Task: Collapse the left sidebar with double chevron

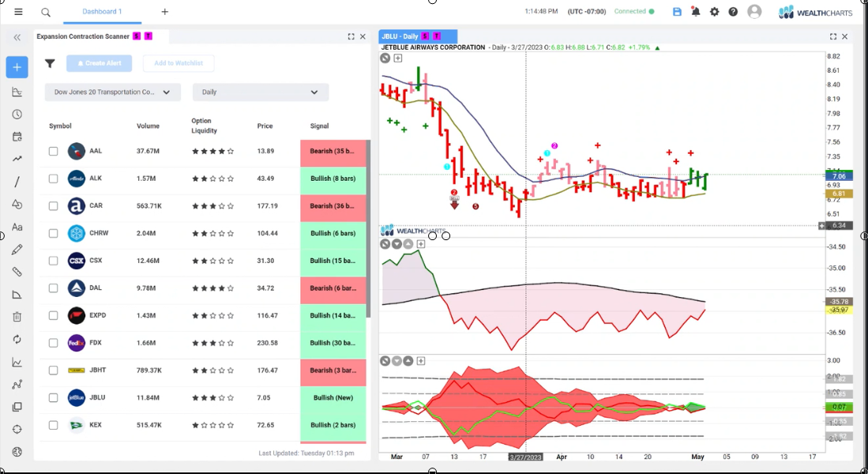Action: (x=17, y=38)
